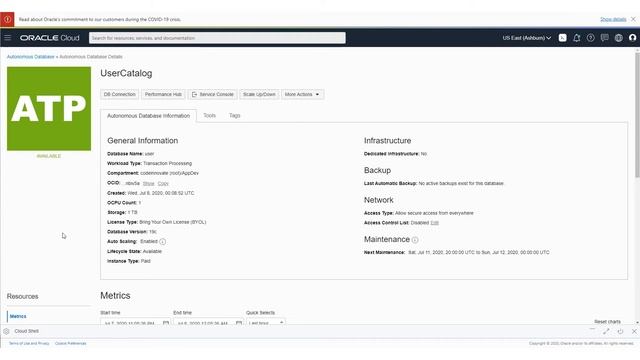Click the Maintenance info icon
Viewport: 640px width, 360px height.
415,240
